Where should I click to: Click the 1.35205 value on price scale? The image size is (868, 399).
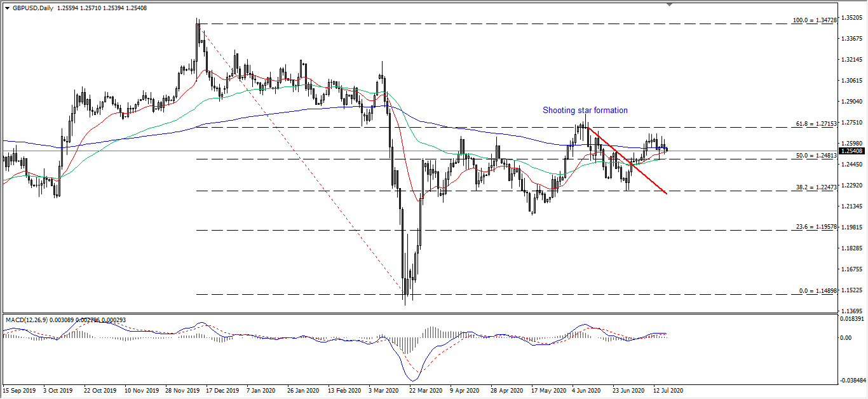(x=851, y=18)
